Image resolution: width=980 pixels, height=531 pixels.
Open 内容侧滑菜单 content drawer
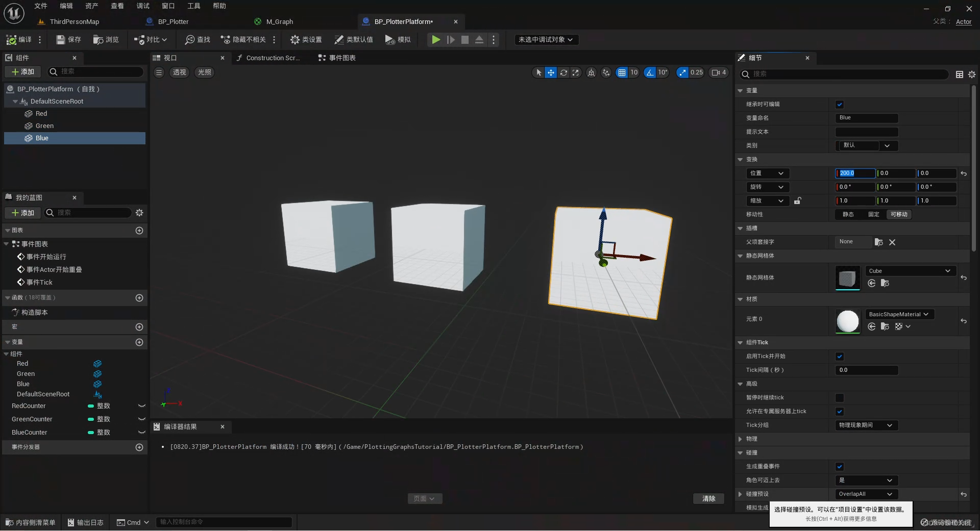pos(31,523)
